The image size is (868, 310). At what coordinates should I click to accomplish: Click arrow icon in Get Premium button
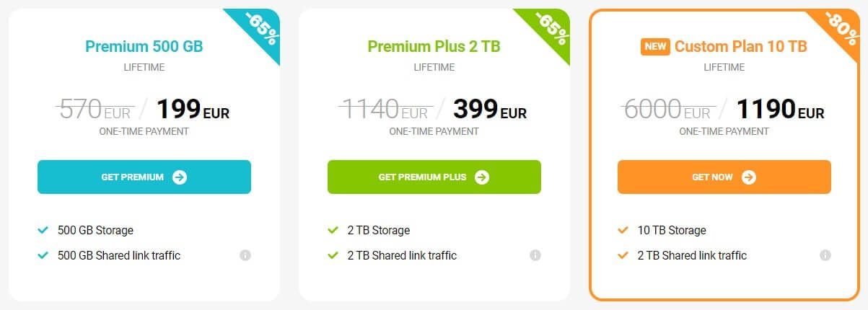tap(180, 177)
